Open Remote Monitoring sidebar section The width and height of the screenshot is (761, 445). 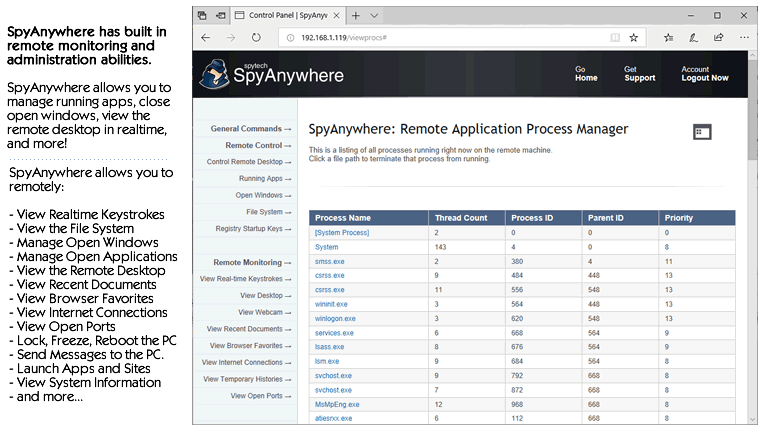pyautogui.click(x=252, y=262)
